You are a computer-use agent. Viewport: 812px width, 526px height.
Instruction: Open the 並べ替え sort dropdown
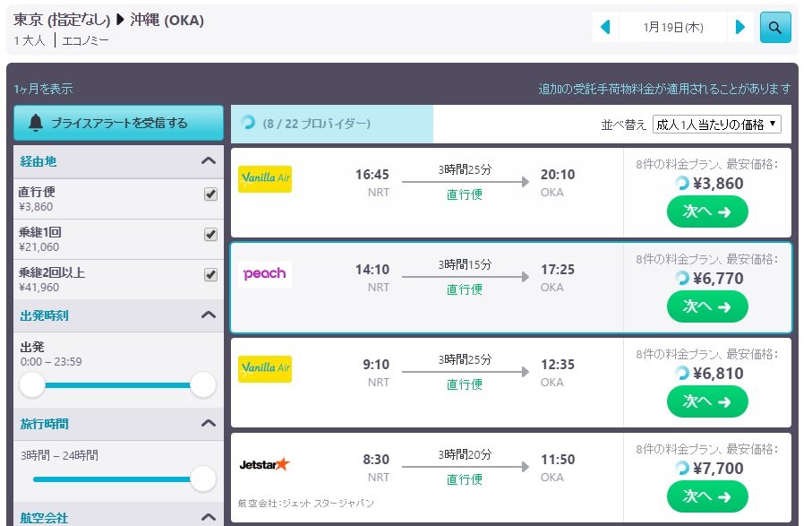click(x=717, y=125)
